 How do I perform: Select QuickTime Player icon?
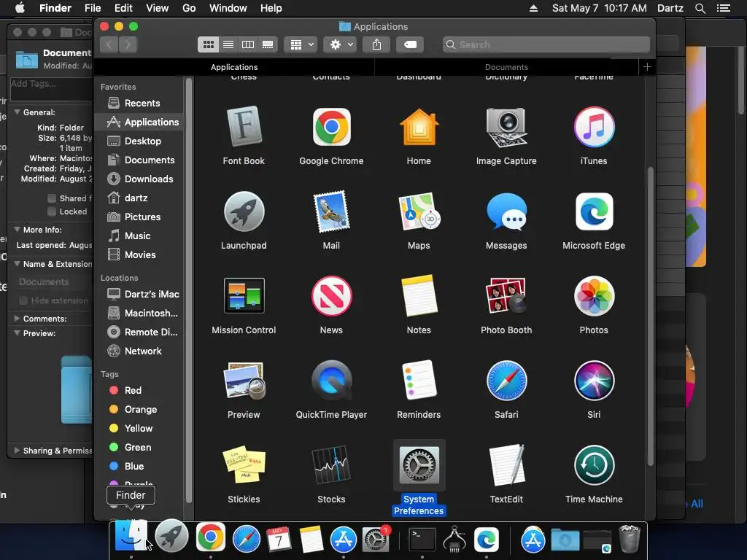coord(331,381)
